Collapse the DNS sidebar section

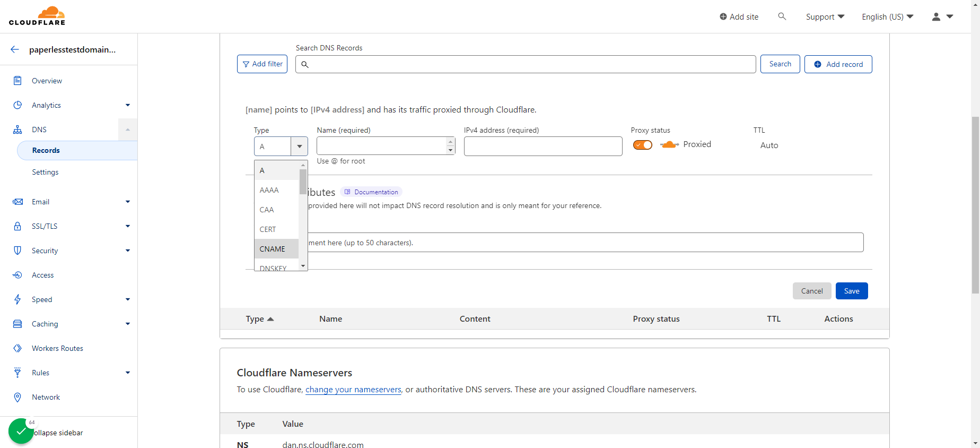[128, 130]
